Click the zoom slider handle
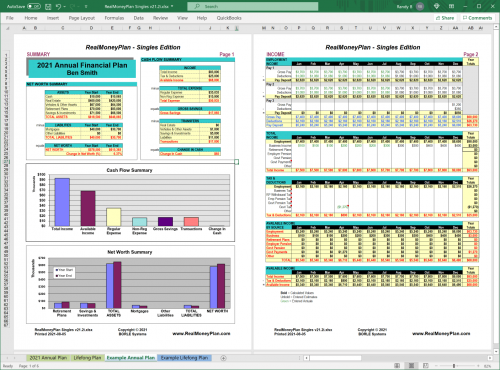Screen dimensions: 500x370 tap(454, 366)
